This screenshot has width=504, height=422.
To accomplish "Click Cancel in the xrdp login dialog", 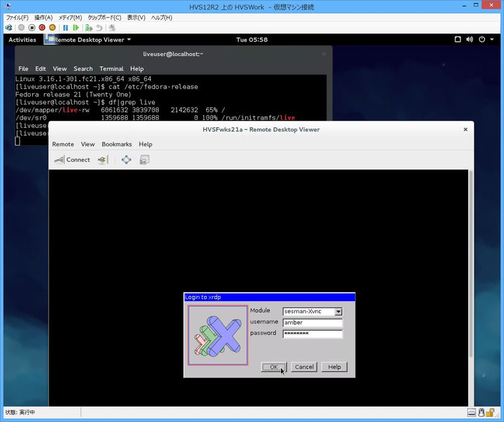I will (304, 367).
